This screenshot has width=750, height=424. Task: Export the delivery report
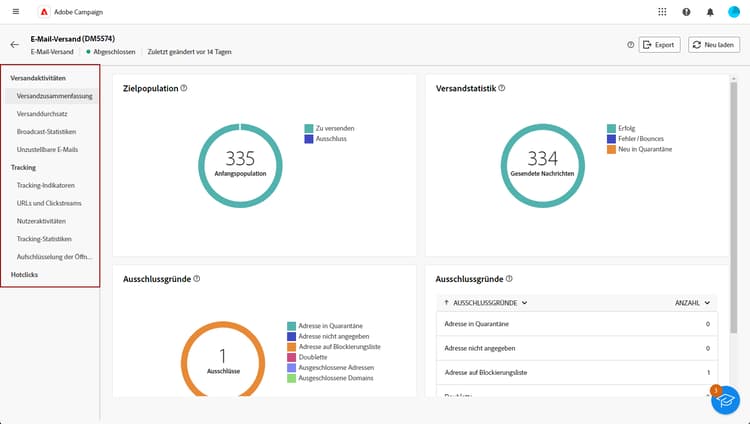(x=659, y=45)
